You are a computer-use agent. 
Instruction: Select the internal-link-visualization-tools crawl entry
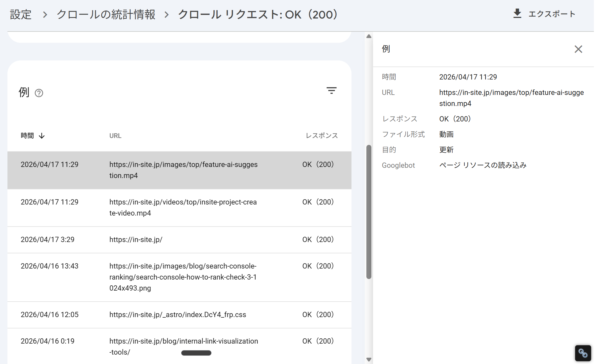coord(179,346)
